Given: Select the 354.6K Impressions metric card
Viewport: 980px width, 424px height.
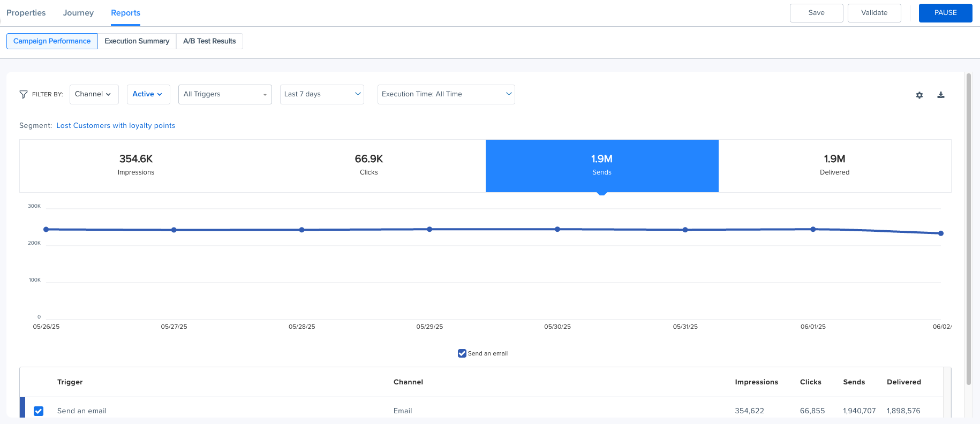Looking at the screenshot, I should click(x=136, y=166).
